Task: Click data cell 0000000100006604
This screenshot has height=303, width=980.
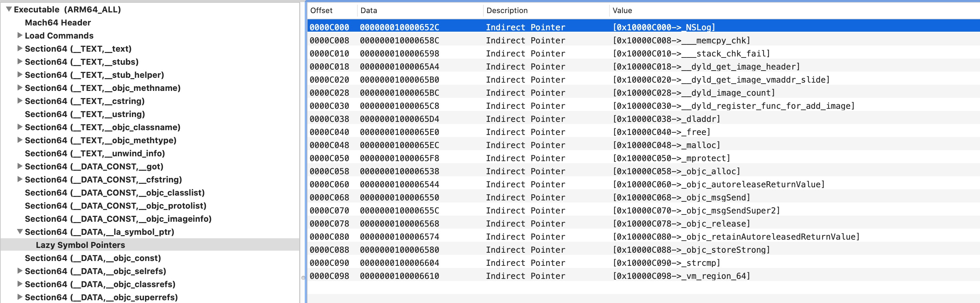Action: (399, 263)
